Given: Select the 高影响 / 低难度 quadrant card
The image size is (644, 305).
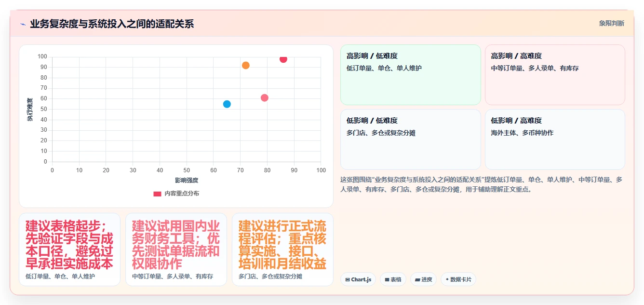Looking at the screenshot, I should pyautogui.click(x=411, y=75).
